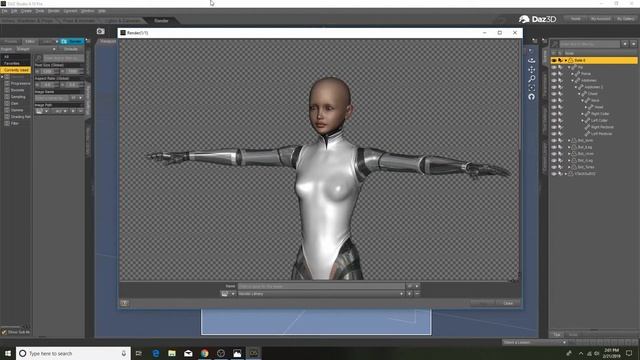Collapse the selected top scene node arrow
The width and height of the screenshot is (640, 360).
[x=566, y=60]
